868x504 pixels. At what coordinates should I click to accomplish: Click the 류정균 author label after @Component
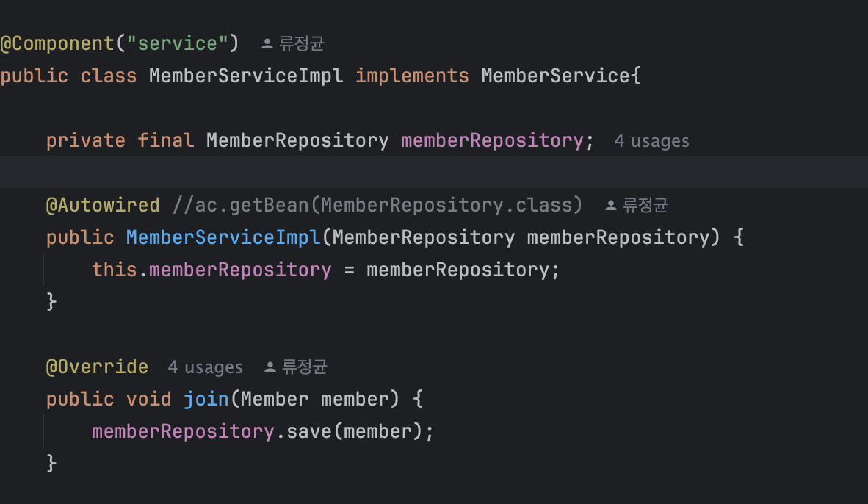[302, 44]
